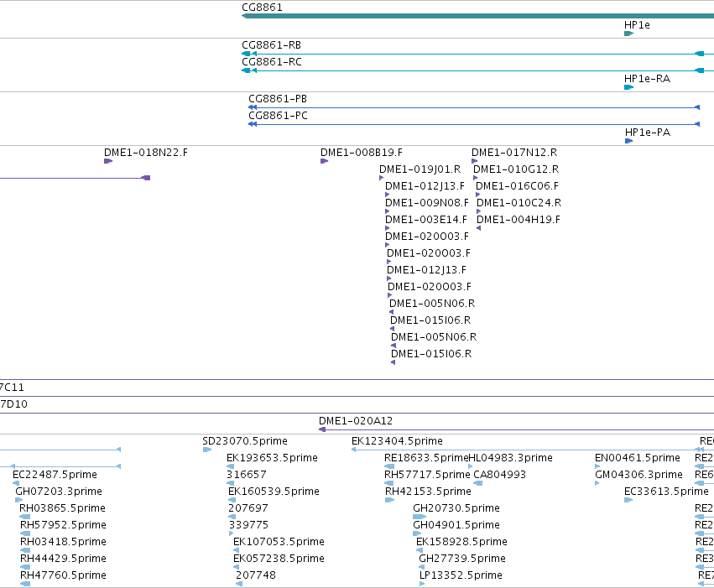Select feature DME1-010C24.R
The image size is (714, 588).
tap(478, 211)
